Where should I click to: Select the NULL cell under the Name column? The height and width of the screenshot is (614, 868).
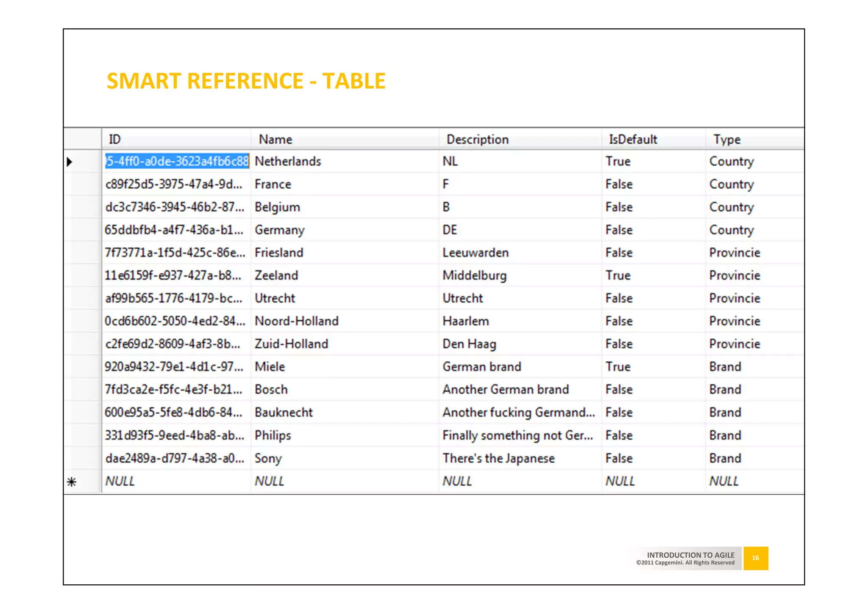pos(345,481)
